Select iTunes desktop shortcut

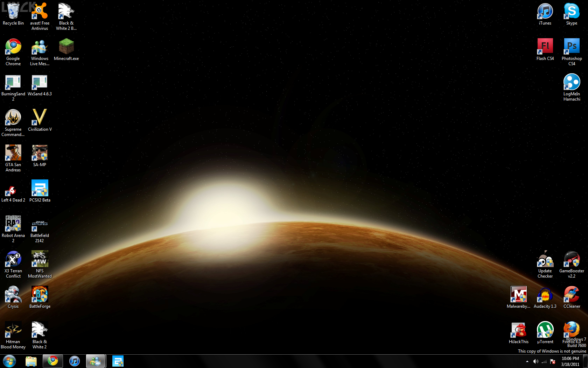pos(545,14)
